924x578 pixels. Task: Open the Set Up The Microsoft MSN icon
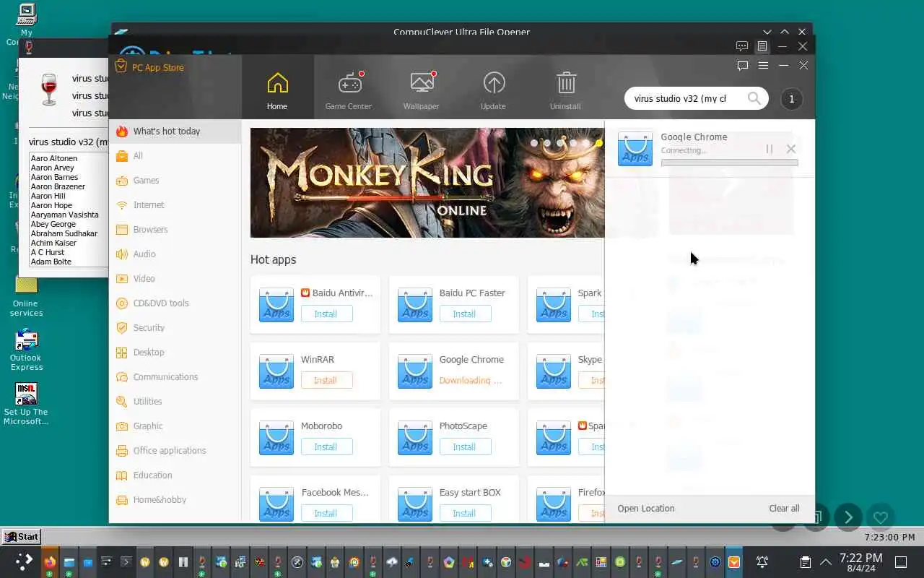point(26,404)
